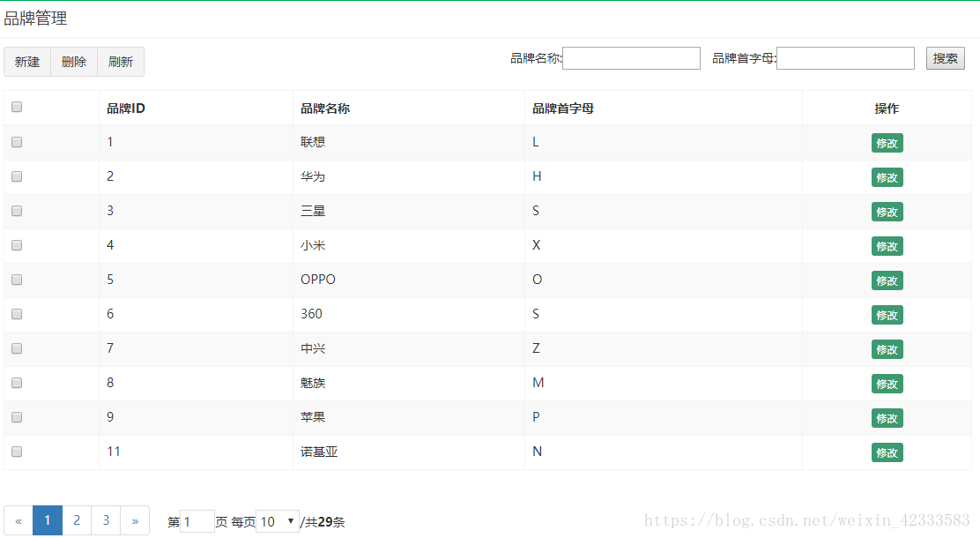
Task: Check the checkbox for 联想 row
Action: tap(17, 142)
